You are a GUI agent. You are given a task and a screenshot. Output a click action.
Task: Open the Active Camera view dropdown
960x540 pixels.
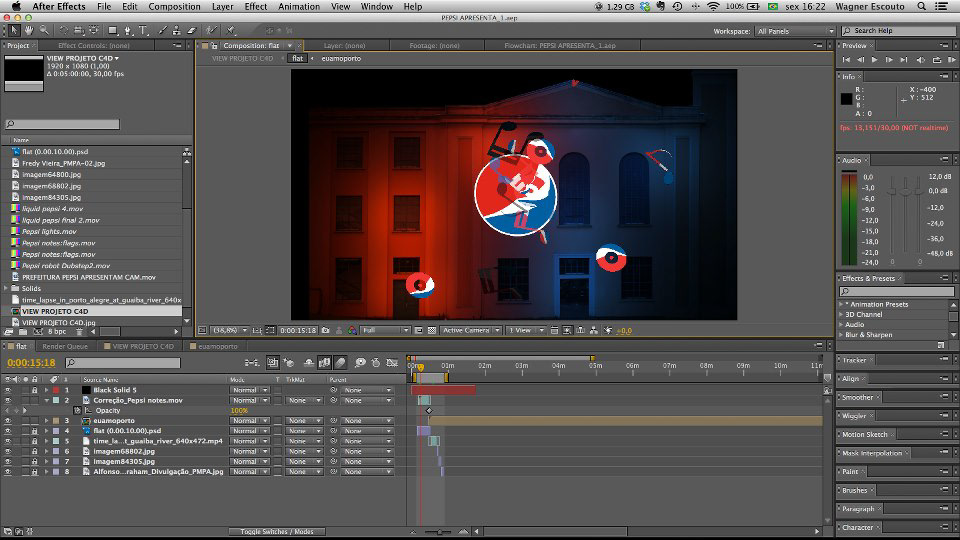click(471, 331)
